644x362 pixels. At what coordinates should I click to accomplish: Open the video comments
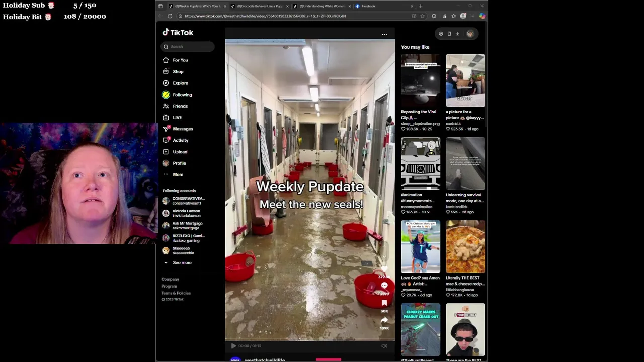384,286
